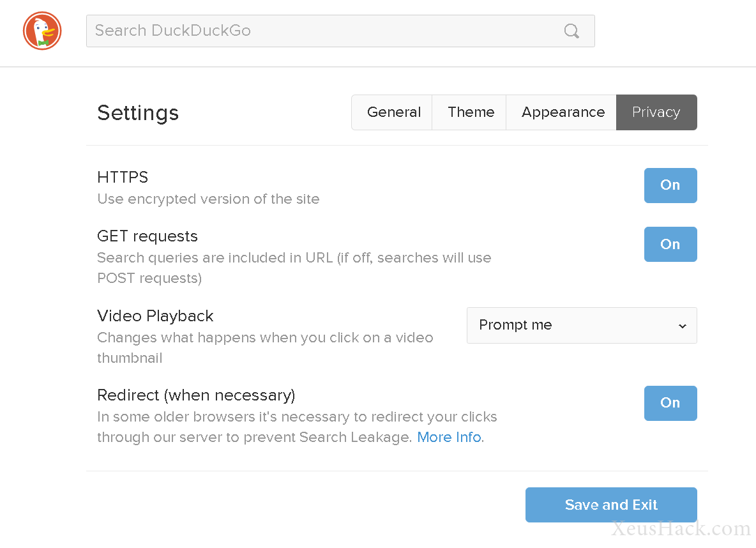This screenshot has width=756, height=548.
Task: Click the Video Playback setting label
Action: click(155, 316)
